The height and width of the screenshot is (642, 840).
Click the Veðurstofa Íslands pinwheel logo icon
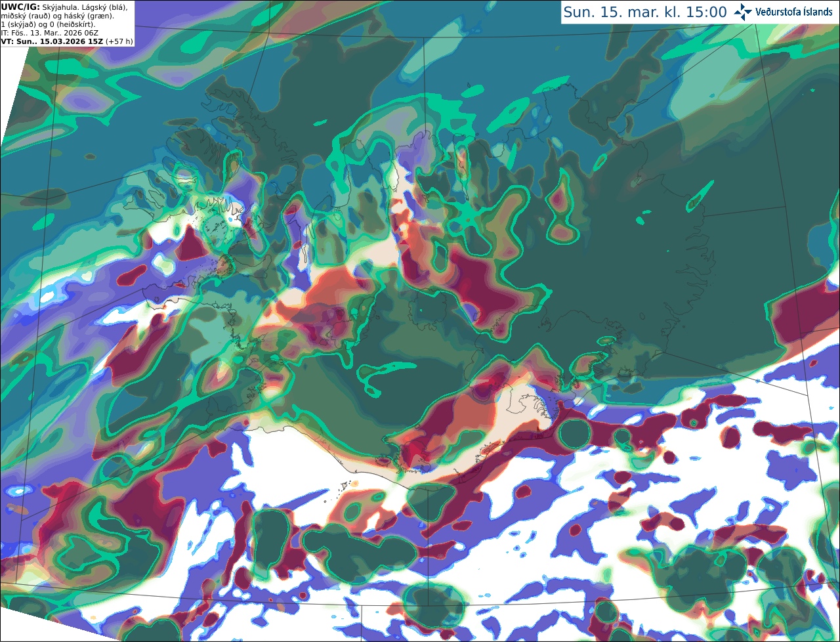[743, 12]
